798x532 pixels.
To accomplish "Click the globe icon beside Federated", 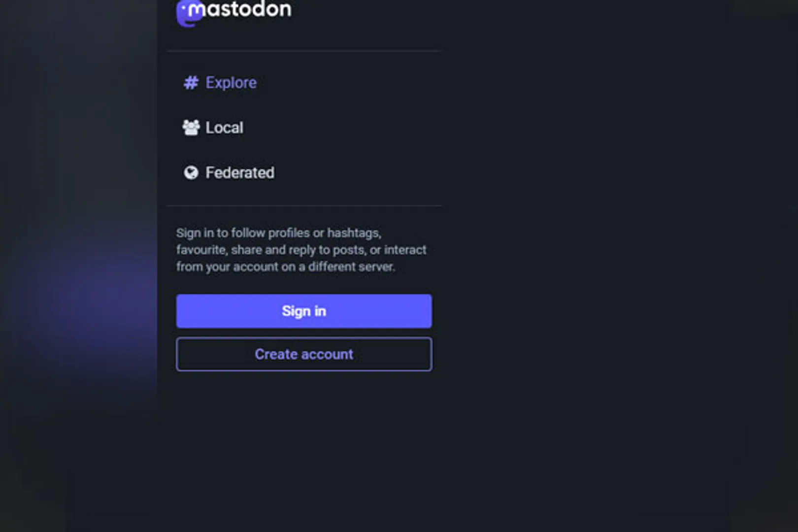I will coord(191,172).
